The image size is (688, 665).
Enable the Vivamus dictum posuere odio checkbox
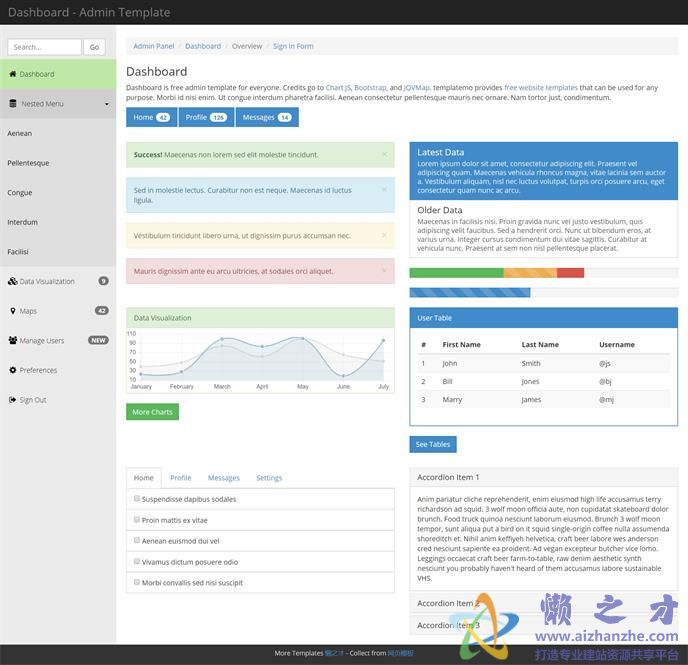pyautogui.click(x=137, y=561)
